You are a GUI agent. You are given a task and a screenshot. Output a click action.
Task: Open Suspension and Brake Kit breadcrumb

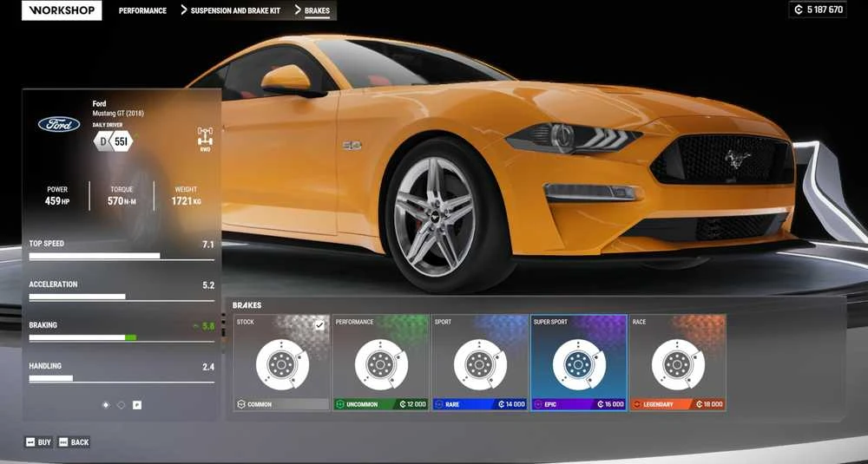235,10
